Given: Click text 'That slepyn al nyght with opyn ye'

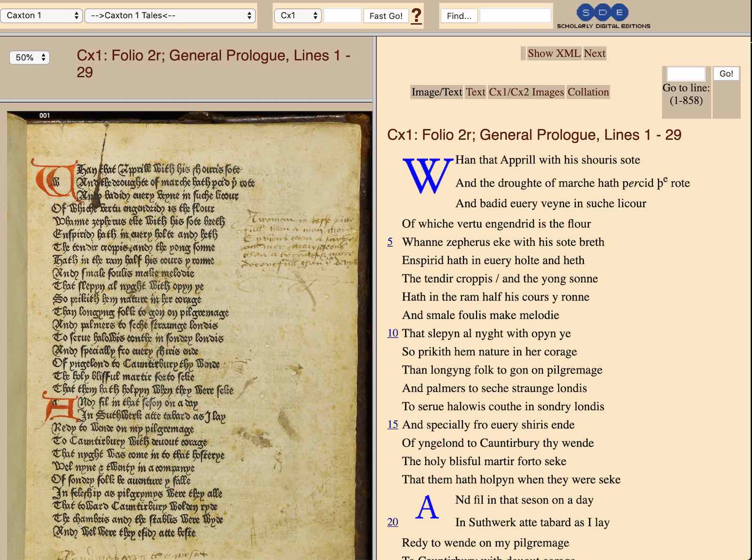Looking at the screenshot, I should (486, 334).
